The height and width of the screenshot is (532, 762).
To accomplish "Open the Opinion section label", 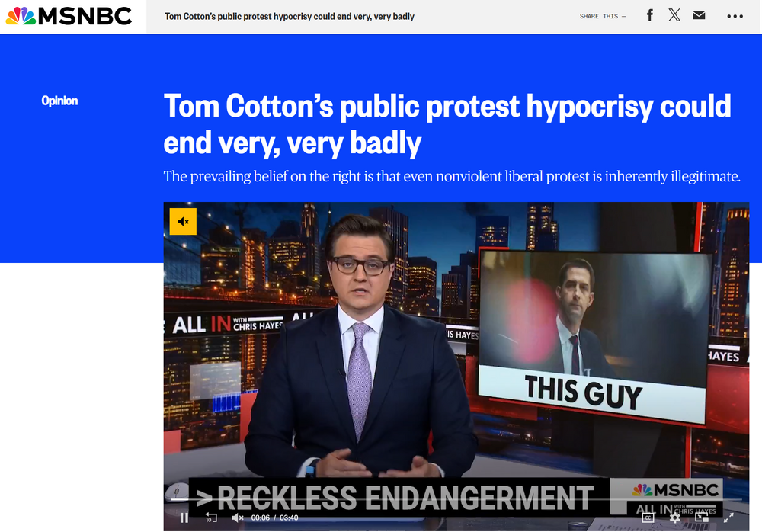I will coord(59,101).
